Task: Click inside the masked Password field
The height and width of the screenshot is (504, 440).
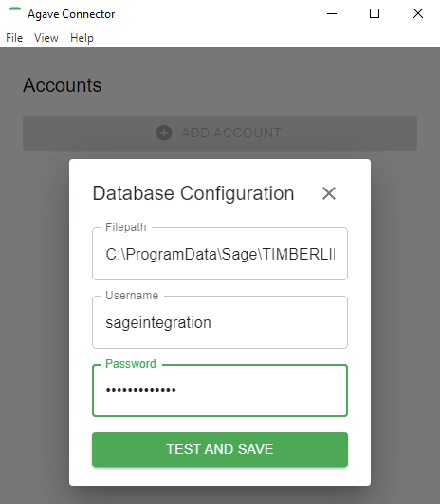Action: click(x=220, y=390)
